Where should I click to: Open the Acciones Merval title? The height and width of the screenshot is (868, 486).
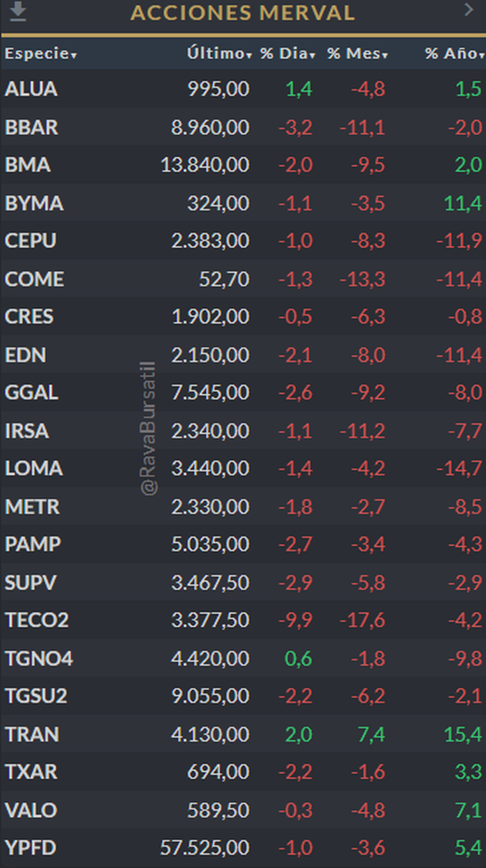[243, 13]
